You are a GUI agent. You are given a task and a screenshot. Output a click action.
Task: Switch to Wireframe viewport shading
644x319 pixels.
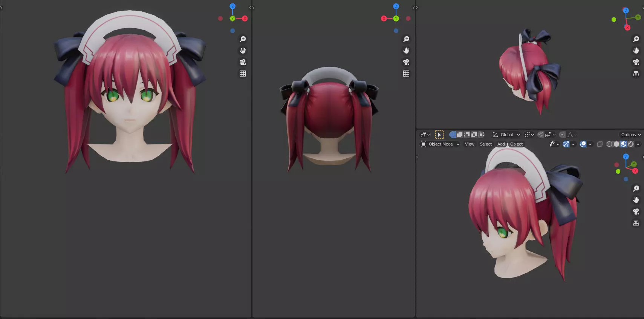tap(609, 144)
